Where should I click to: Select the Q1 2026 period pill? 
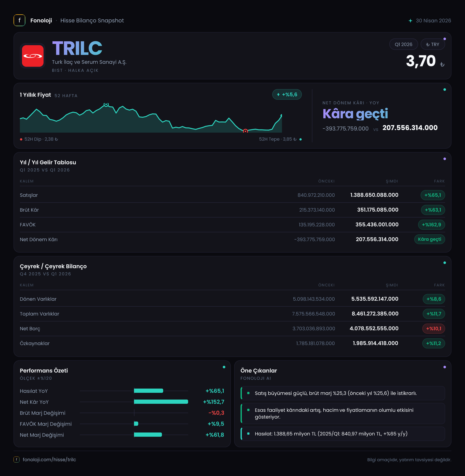coord(403,44)
